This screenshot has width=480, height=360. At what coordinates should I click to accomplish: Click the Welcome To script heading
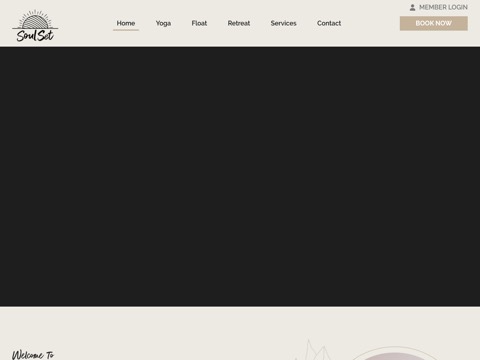point(33,355)
